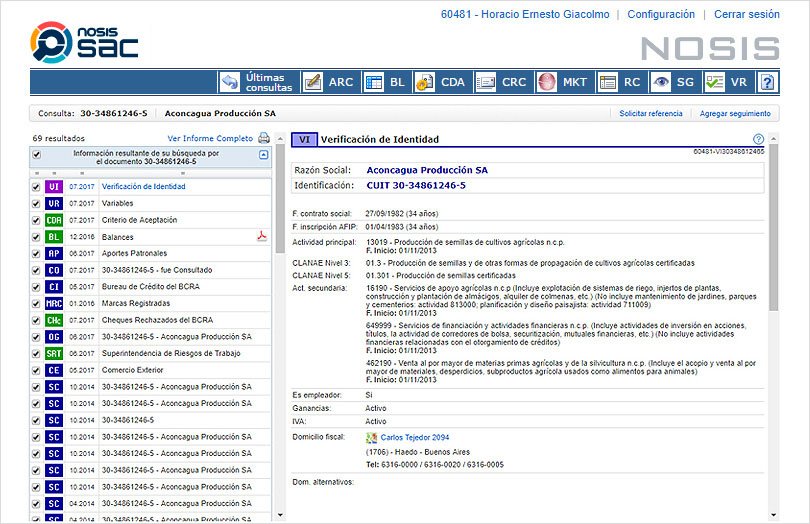Click the CE badge for Comercio Exterior
The width and height of the screenshot is (810, 524).
[54, 370]
